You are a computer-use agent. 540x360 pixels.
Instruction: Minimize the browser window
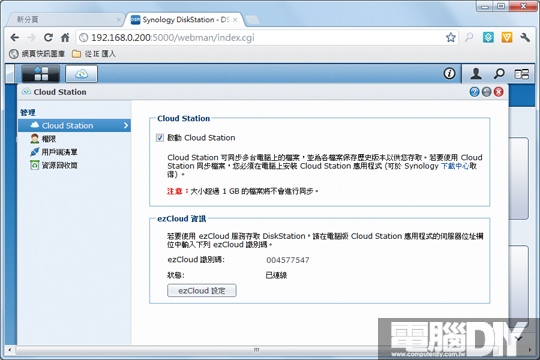(485, 6)
